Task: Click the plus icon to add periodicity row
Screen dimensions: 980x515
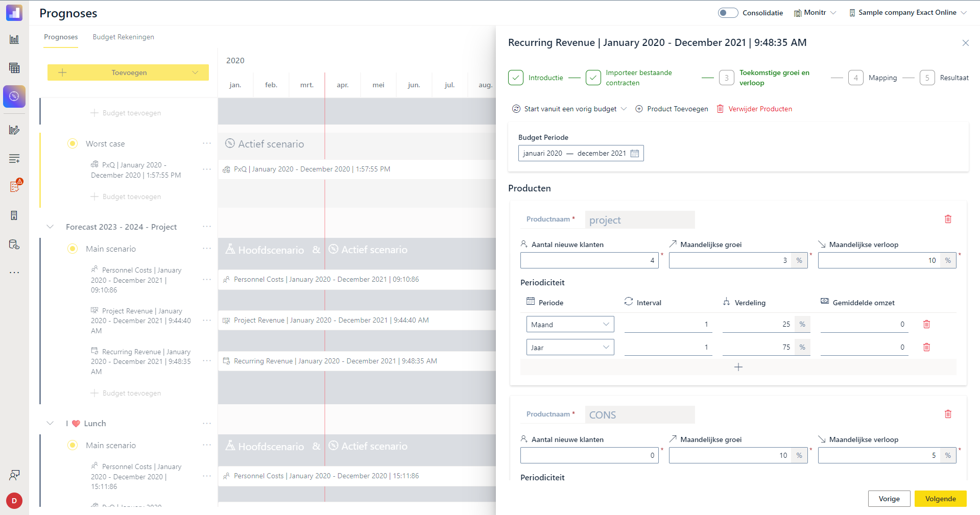Action: click(x=738, y=367)
